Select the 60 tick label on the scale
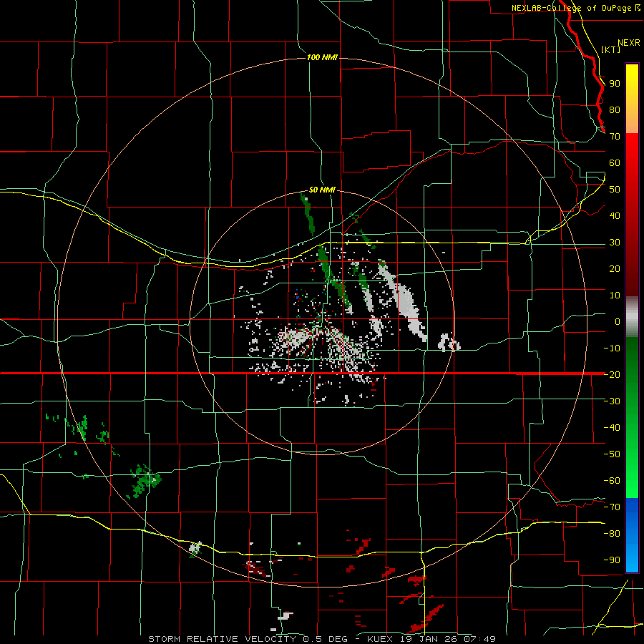The width and height of the screenshot is (644, 644). coord(615,163)
